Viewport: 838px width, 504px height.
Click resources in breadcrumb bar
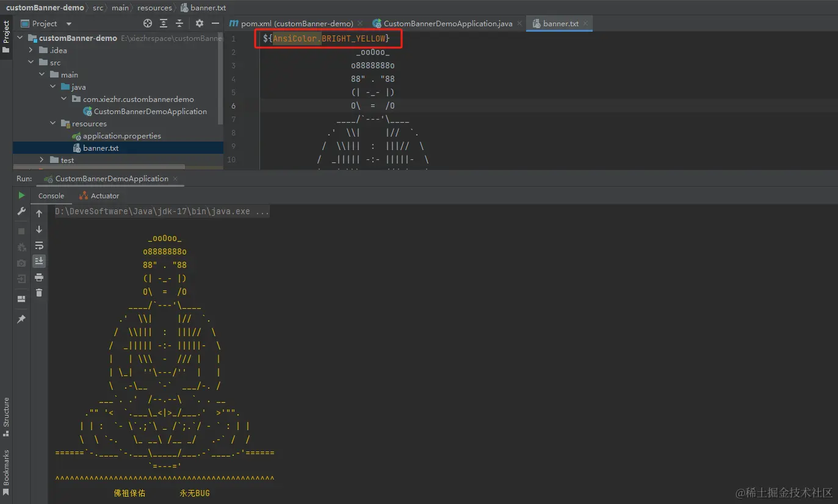[154, 7]
